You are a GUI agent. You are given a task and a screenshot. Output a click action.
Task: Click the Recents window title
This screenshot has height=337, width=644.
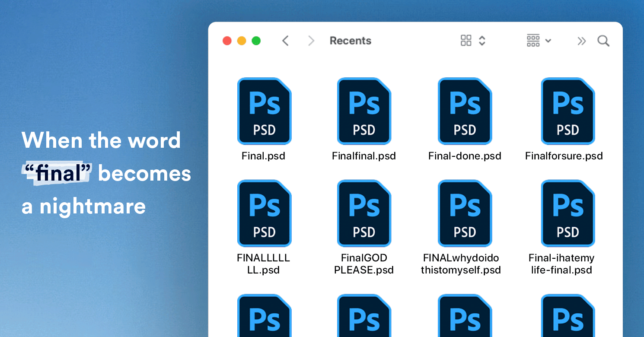(x=351, y=41)
